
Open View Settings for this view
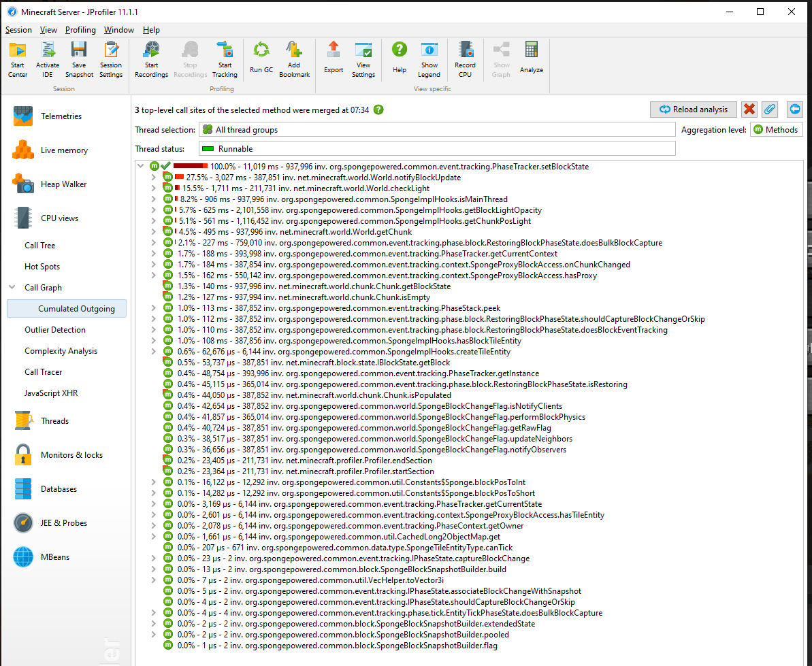[x=363, y=59]
